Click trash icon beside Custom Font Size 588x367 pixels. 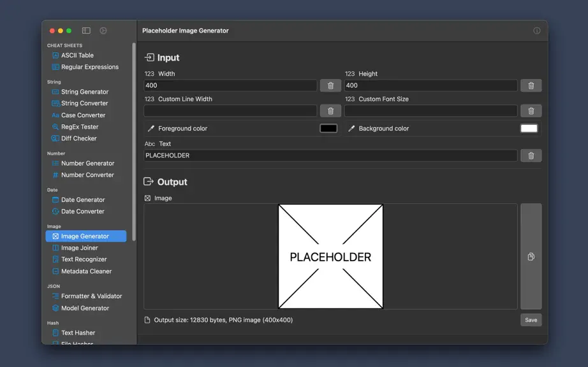coord(531,111)
